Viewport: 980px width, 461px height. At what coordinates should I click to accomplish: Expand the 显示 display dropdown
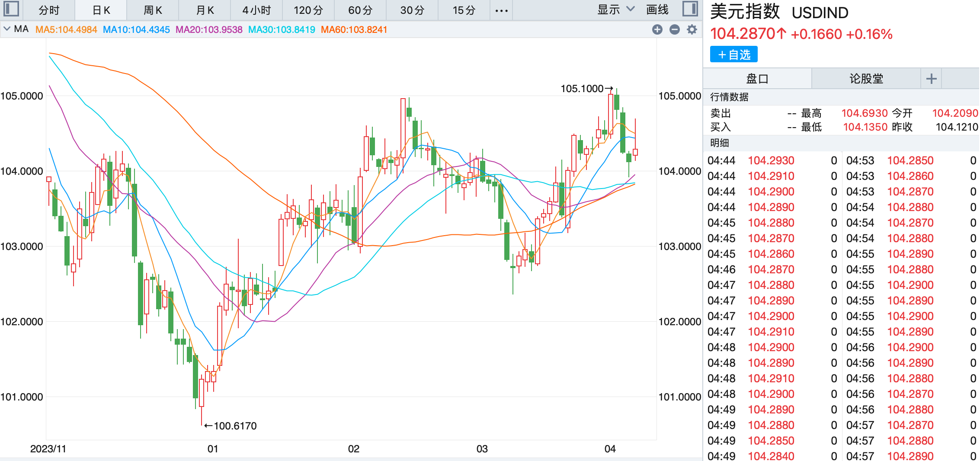[616, 10]
